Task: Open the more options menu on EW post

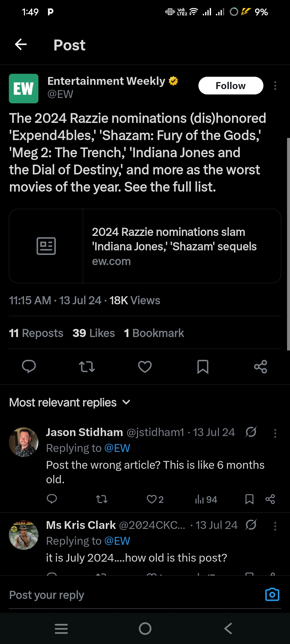Action: [x=275, y=86]
